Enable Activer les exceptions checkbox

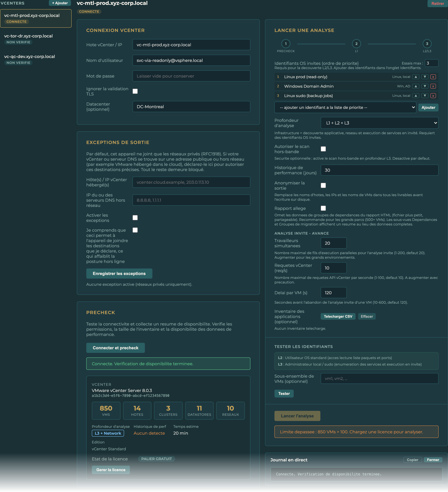(x=135, y=218)
